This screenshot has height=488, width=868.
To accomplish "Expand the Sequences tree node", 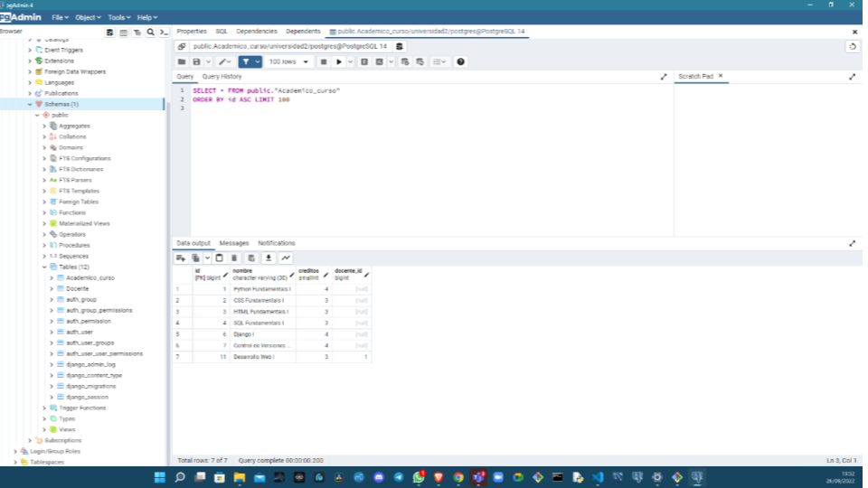I will coord(44,256).
